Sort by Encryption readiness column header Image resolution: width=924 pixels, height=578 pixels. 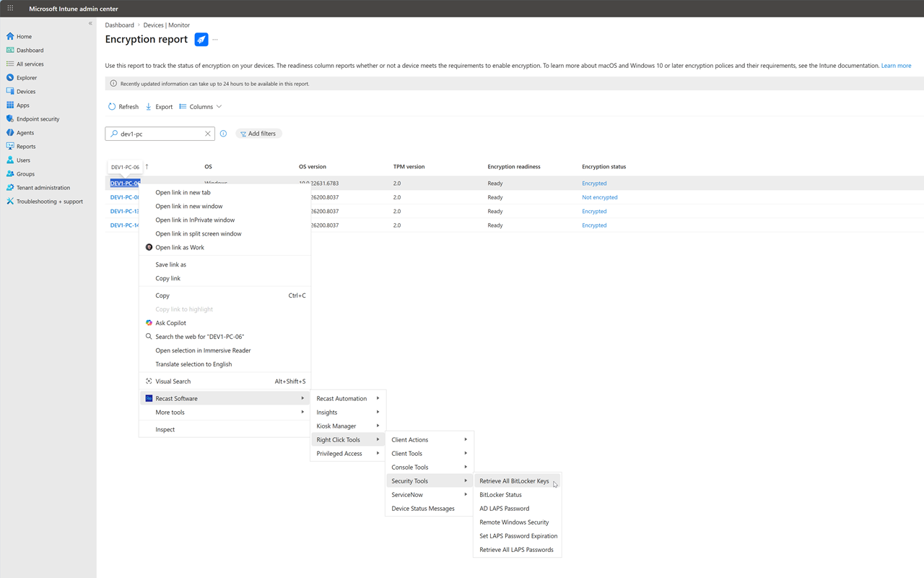[514, 167]
